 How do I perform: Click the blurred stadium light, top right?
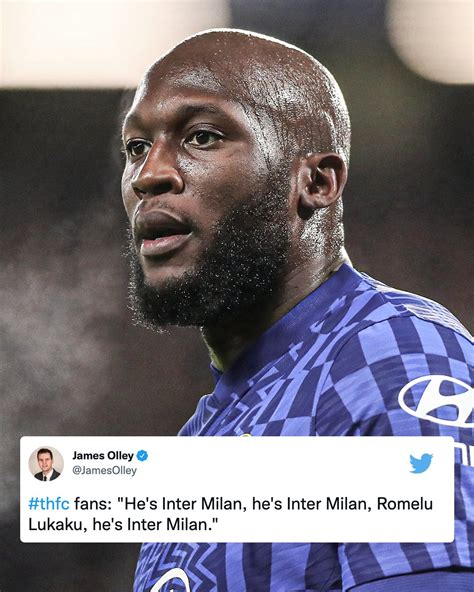coord(431,38)
